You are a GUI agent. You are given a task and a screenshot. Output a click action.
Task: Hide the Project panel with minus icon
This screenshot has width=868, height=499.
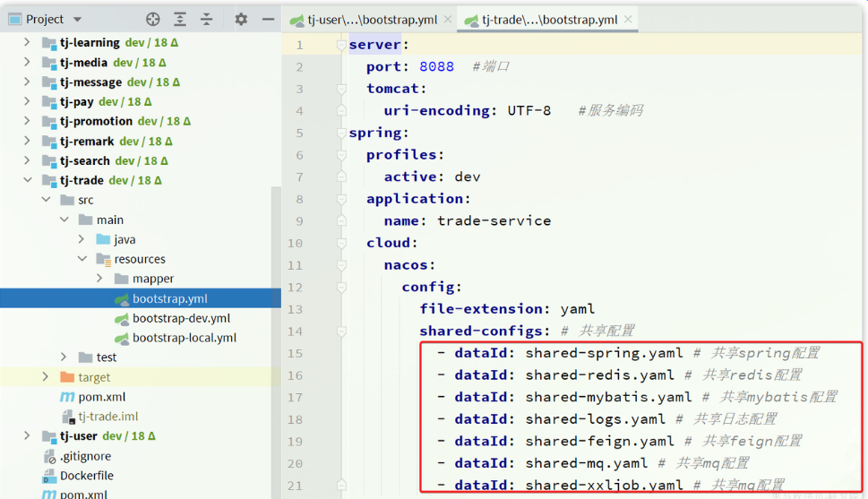tap(268, 20)
